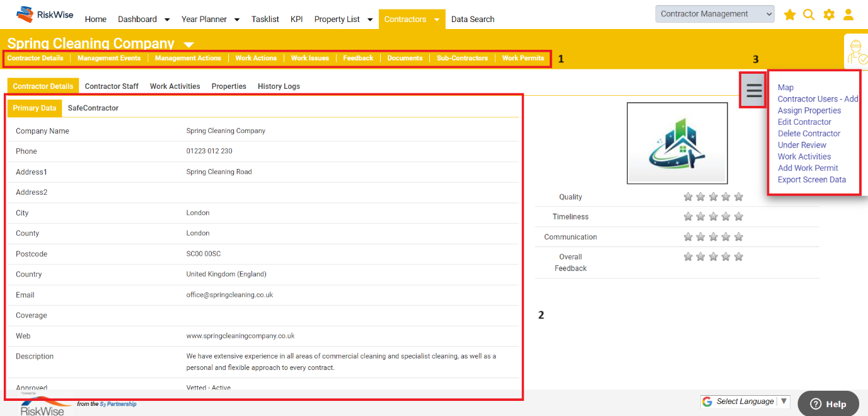This screenshot has height=416, width=868.
Task: Open Data Search menu item
Action: (473, 19)
